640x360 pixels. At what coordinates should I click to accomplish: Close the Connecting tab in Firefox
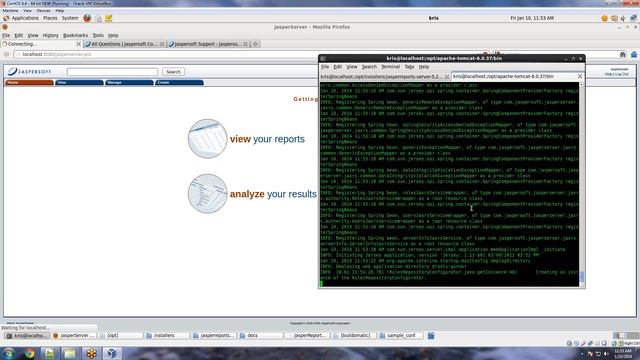coord(78,44)
